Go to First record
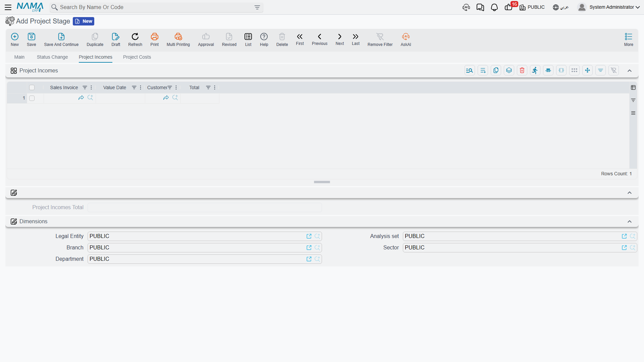Screen dimensions: 644x362 pyautogui.click(x=300, y=39)
